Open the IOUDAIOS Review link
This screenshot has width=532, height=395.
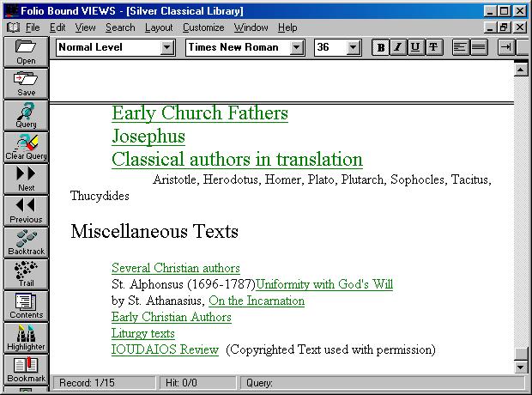point(165,349)
